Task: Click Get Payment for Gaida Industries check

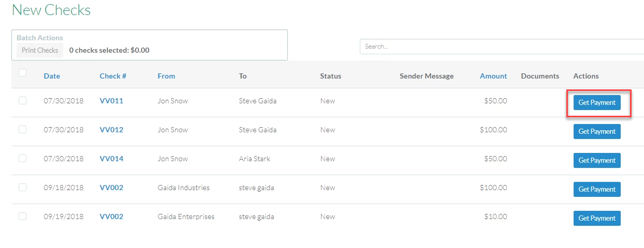Action: [597, 189]
